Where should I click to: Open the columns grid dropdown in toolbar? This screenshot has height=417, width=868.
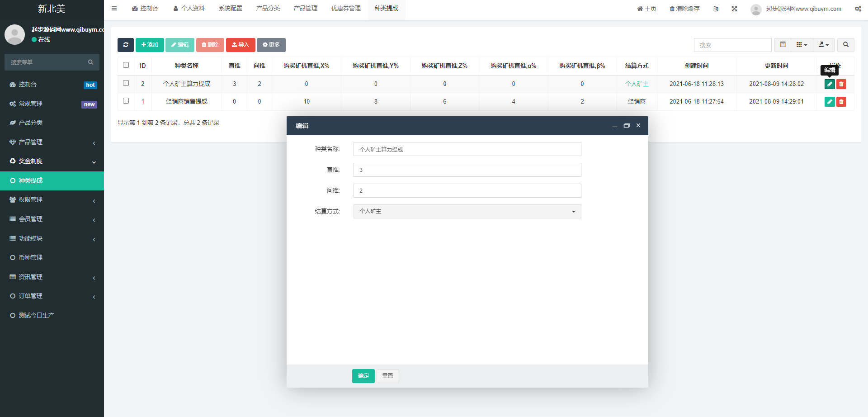801,45
